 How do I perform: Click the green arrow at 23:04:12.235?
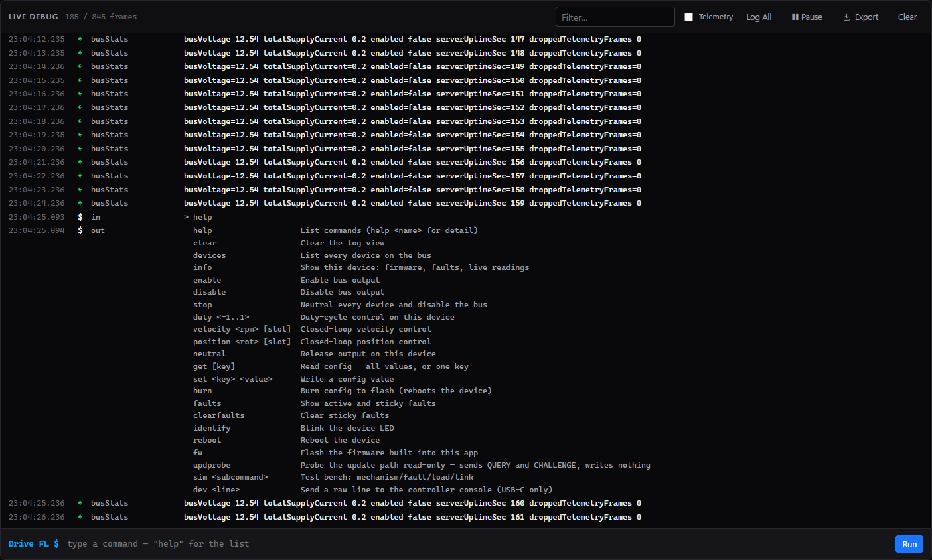(x=80, y=39)
